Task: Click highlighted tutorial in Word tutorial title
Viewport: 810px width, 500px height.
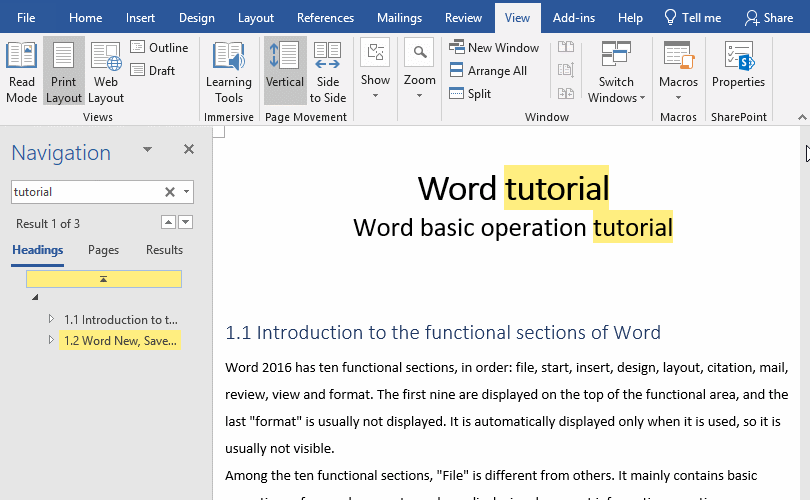Action: (557, 188)
